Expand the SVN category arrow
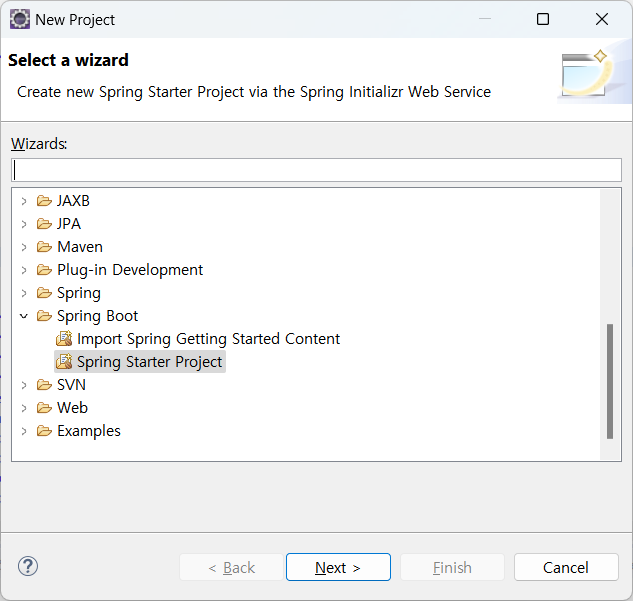Image resolution: width=633 pixels, height=601 pixels. [24, 385]
